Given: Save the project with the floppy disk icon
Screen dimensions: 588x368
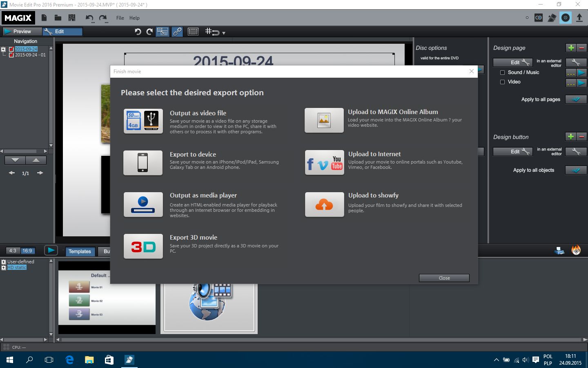Looking at the screenshot, I should (x=72, y=18).
